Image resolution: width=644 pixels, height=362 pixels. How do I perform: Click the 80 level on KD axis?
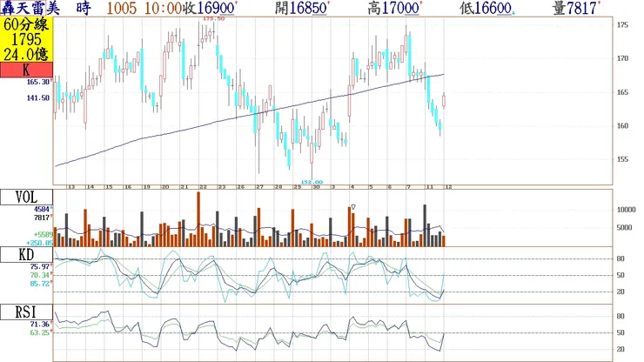(621, 258)
